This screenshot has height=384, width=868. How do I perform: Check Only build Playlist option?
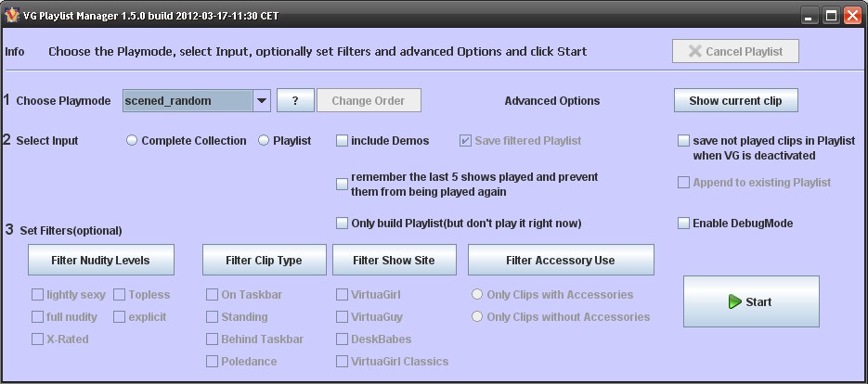342,224
